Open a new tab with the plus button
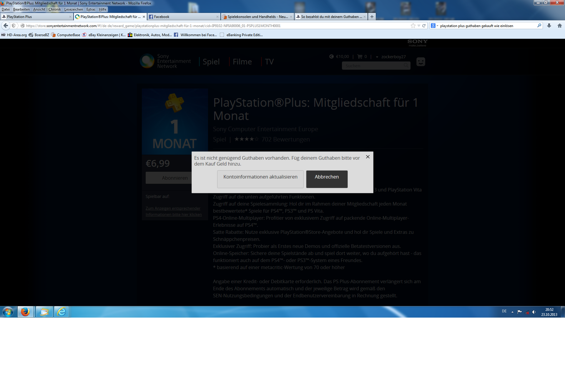This screenshot has height=392, width=565. 372,17
